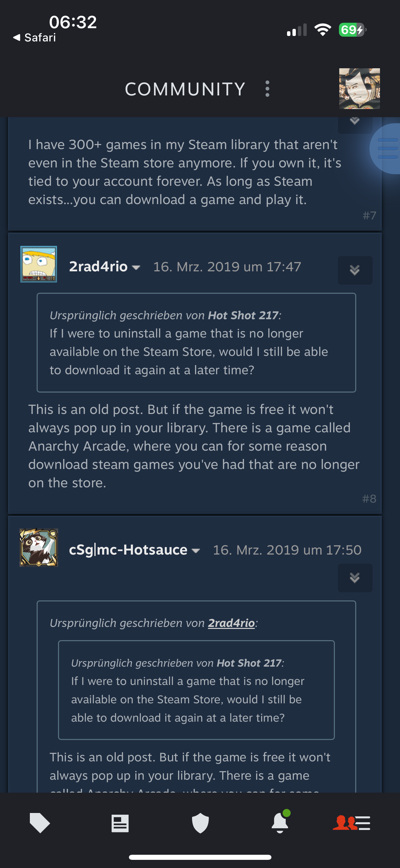Viewport: 400px width, 868px height.
Task: Open the COMMUNITY header title
Action: click(x=185, y=89)
